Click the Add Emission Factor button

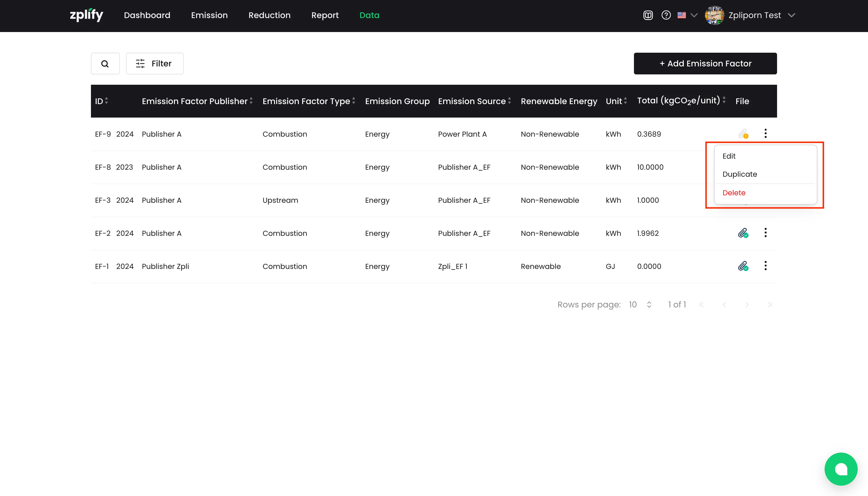coord(705,63)
